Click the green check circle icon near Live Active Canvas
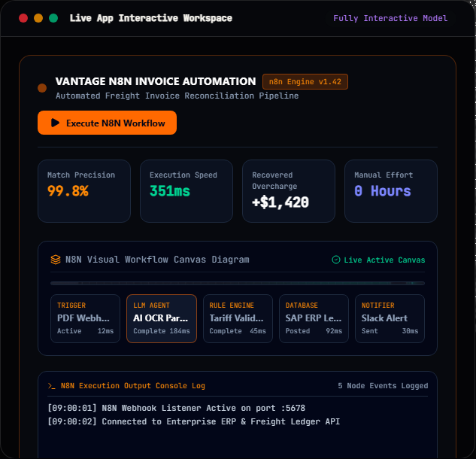Screen dimensions: 476x459 pos(335,260)
